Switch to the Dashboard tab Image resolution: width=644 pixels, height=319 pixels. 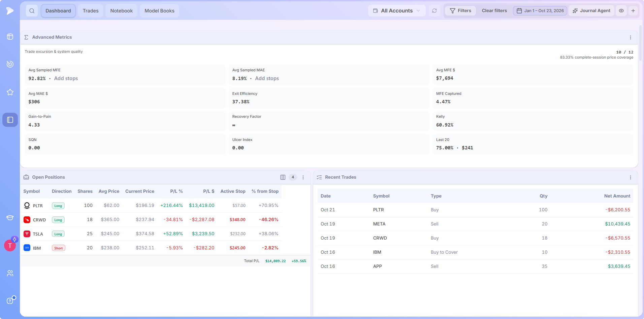(x=58, y=11)
